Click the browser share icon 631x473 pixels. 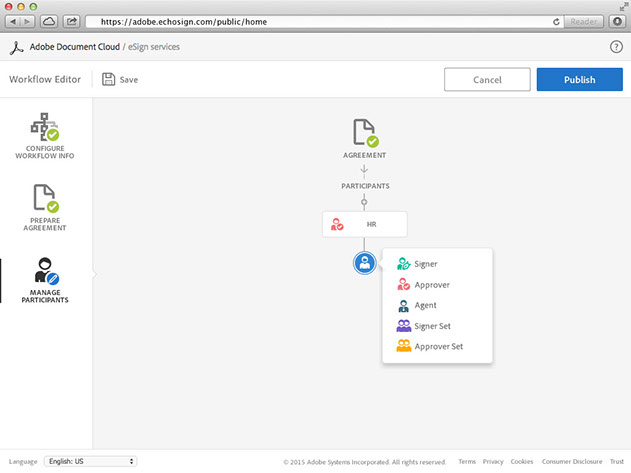72,21
